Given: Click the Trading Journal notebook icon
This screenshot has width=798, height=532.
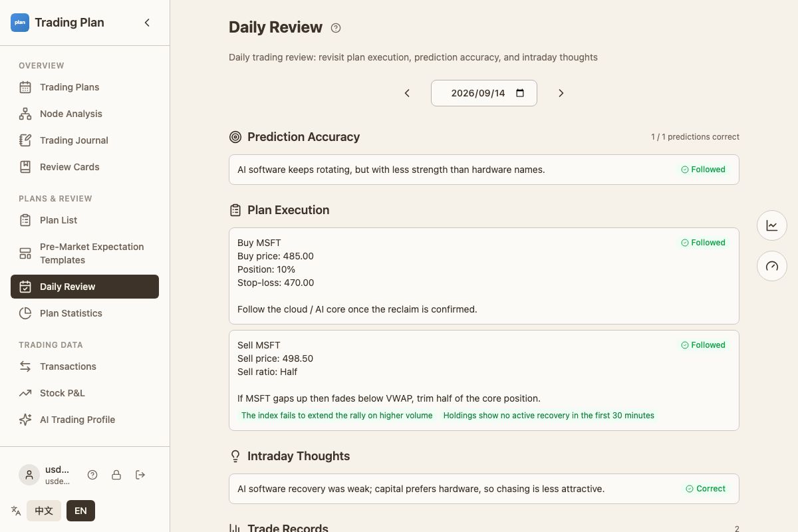Looking at the screenshot, I should click(x=25, y=140).
